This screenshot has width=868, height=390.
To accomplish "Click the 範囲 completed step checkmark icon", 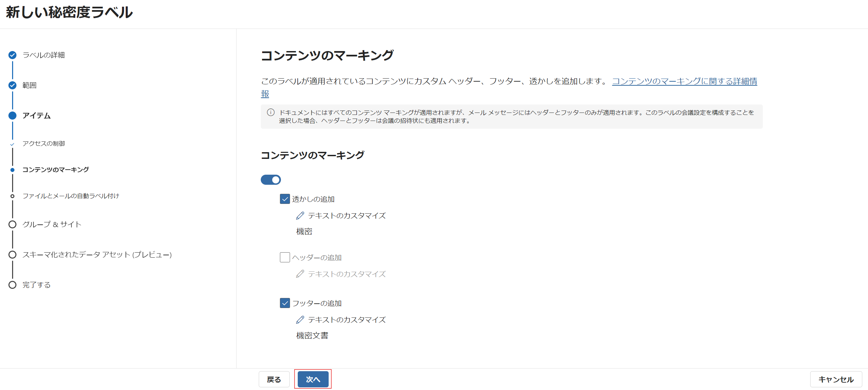I will [x=12, y=85].
